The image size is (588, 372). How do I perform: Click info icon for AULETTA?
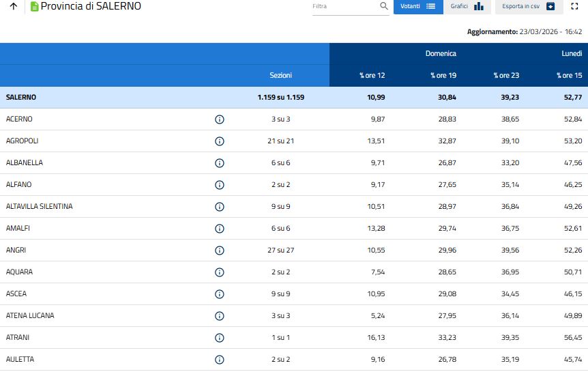[x=220, y=360]
